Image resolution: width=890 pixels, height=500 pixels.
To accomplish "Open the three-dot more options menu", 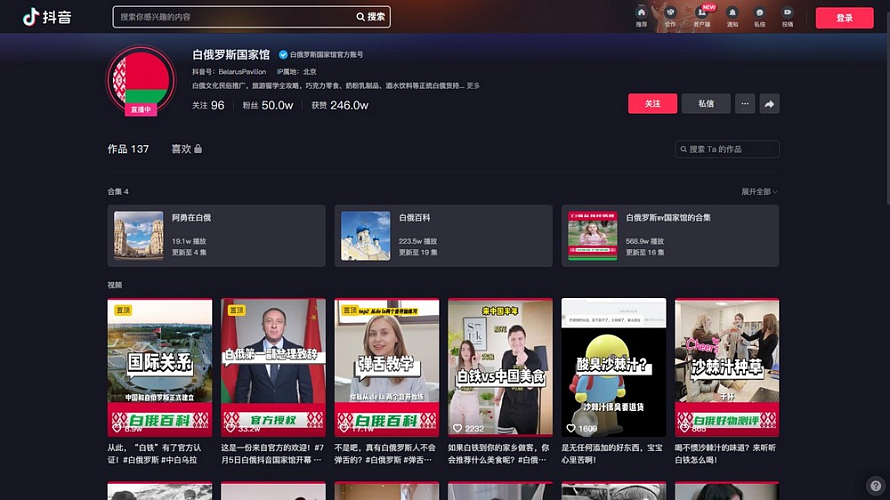I will click(x=744, y=104).
